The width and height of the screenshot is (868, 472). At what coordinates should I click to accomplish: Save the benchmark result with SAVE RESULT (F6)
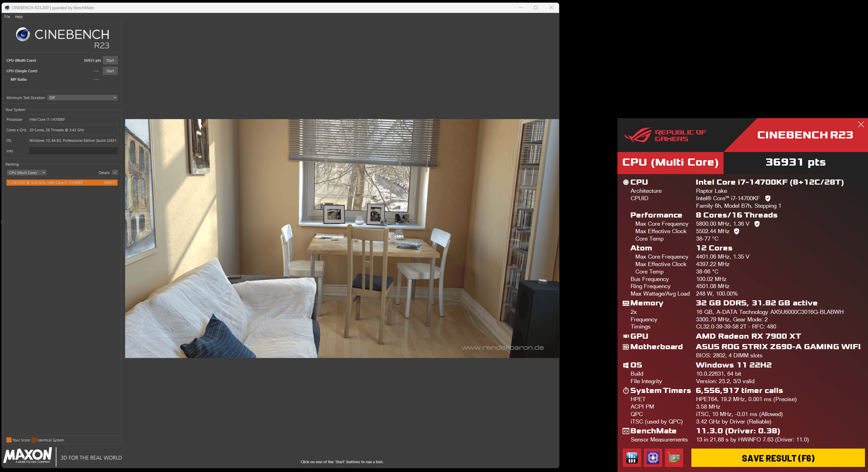coord(778,458)
